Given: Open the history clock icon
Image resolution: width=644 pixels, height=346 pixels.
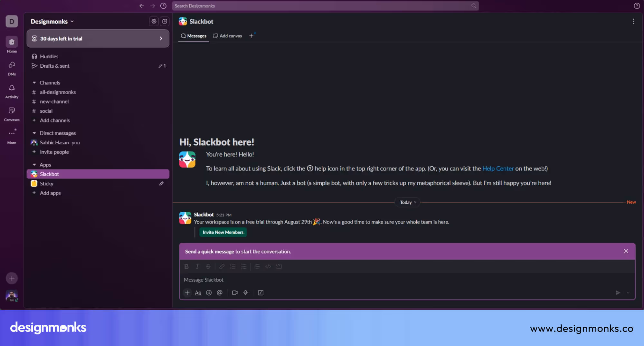Looking at the screenshot, I should point(163,6).
